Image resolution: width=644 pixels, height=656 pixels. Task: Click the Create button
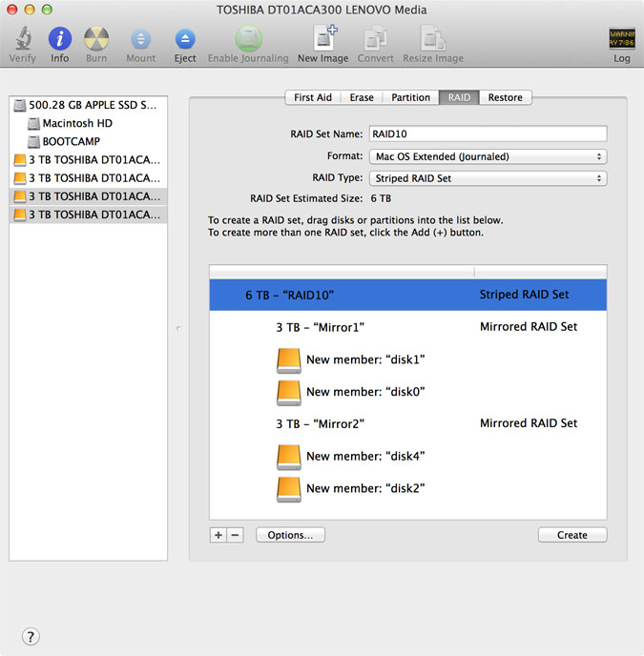point(572,535)
